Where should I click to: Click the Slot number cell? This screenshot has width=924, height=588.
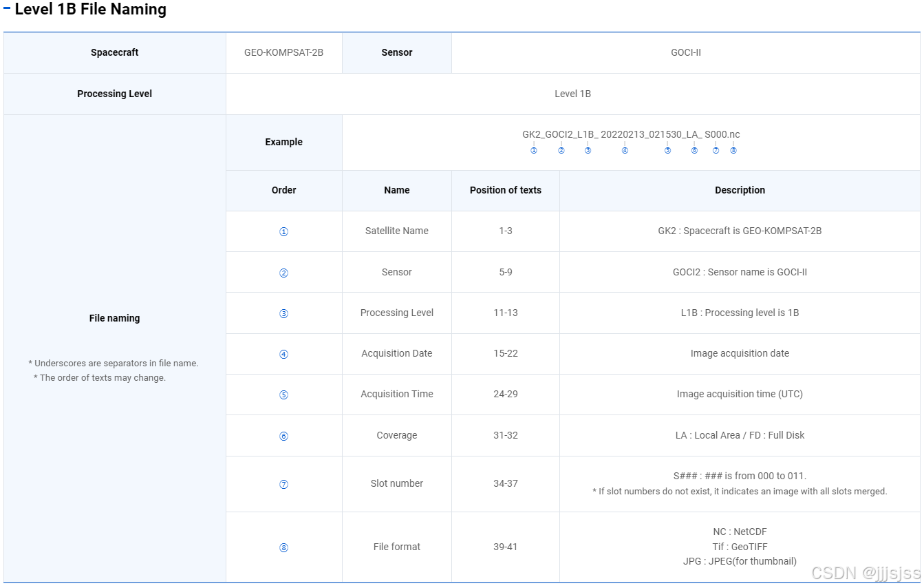point(397,483)
